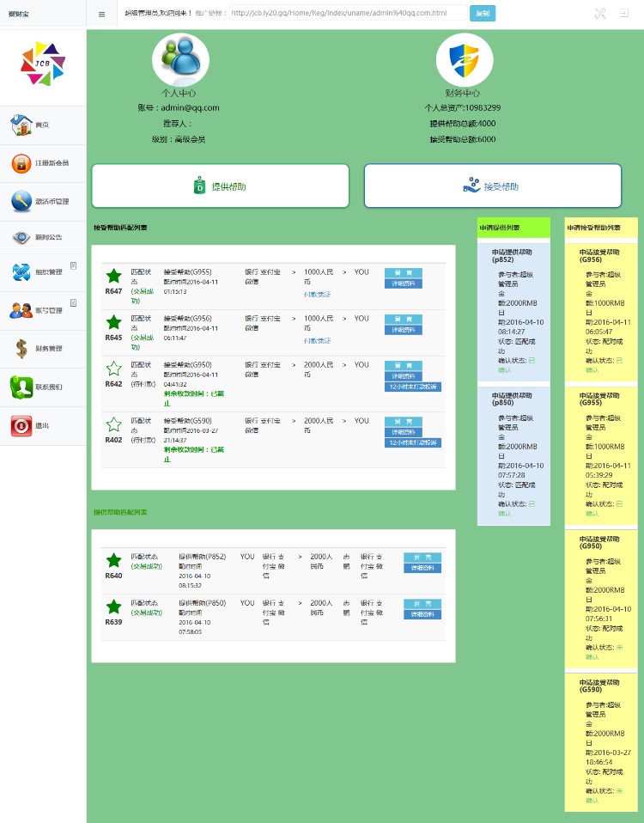The image size is (644, 823).
Task: Open the register new member padlock icon
Action: [21, 163]
